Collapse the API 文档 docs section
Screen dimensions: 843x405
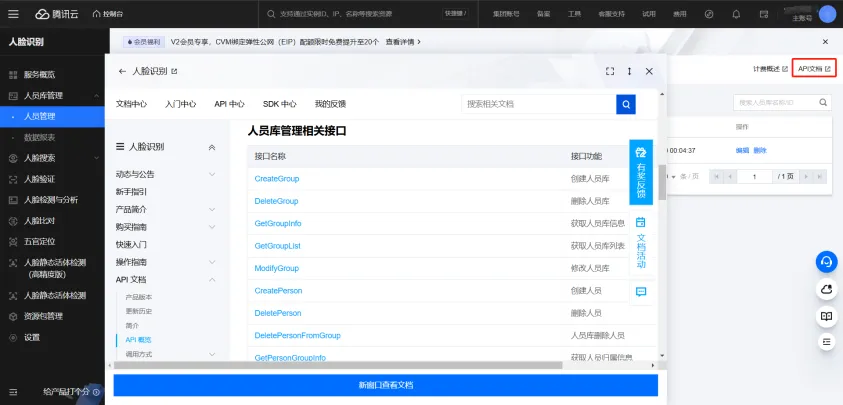pos(211,280)
